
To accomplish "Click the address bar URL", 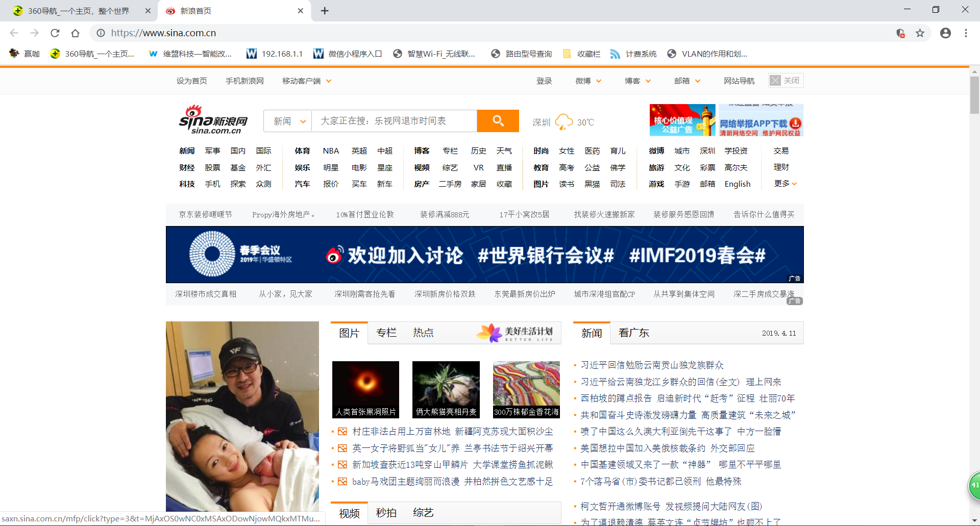I will click(x=163, y=33).
